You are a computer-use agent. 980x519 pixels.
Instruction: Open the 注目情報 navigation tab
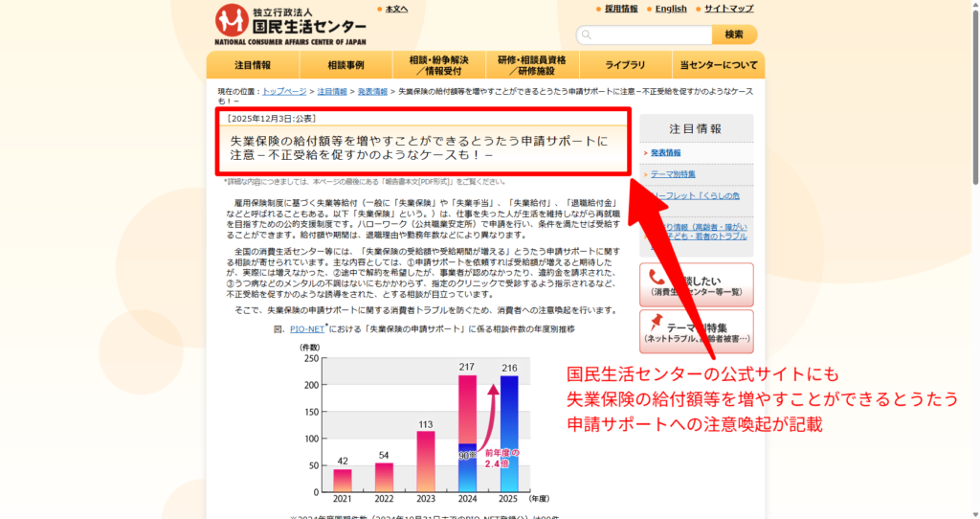point(253,65)
